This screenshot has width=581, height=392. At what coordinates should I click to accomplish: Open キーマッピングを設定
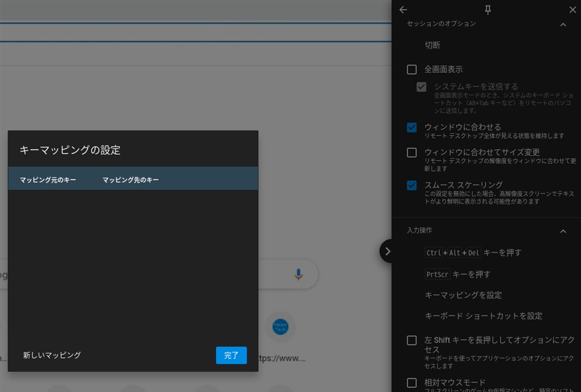coord(463,296)
